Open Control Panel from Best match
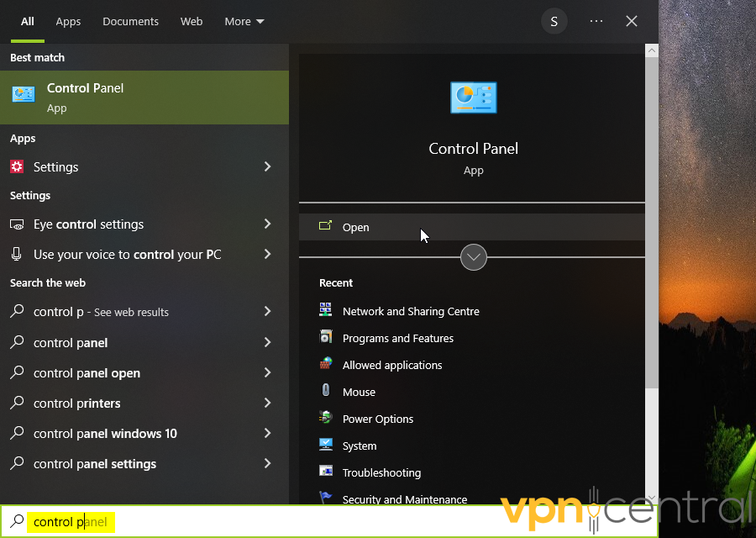 pyautogui.click(x=144, y=98)
